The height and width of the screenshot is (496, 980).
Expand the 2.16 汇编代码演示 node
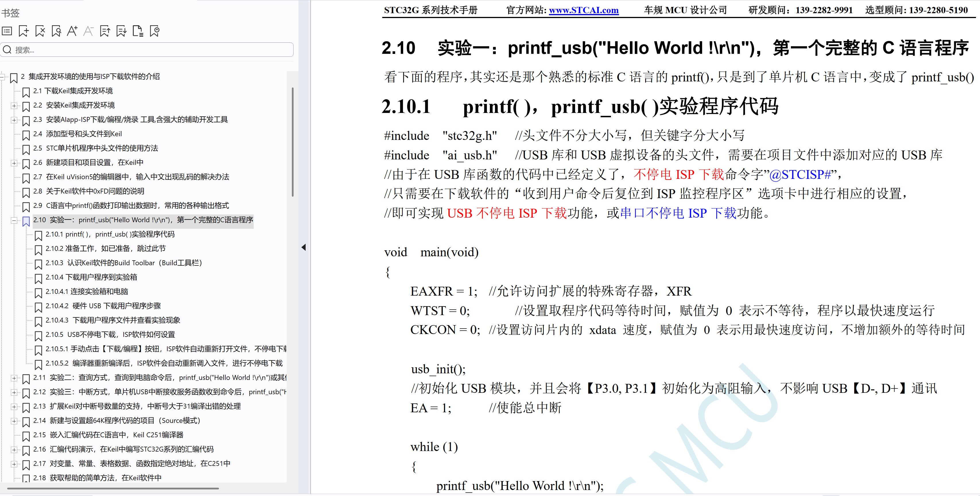(x=14, y=450)
